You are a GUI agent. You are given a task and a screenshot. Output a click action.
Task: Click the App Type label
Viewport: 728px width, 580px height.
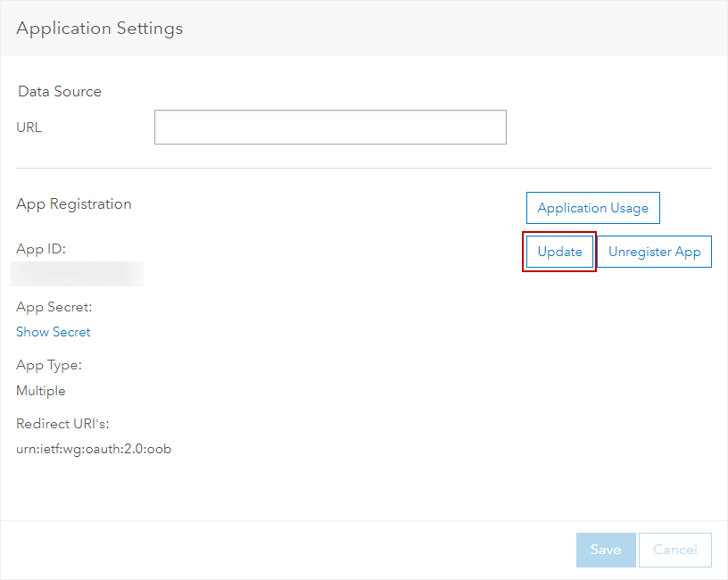tap(49, 365)
